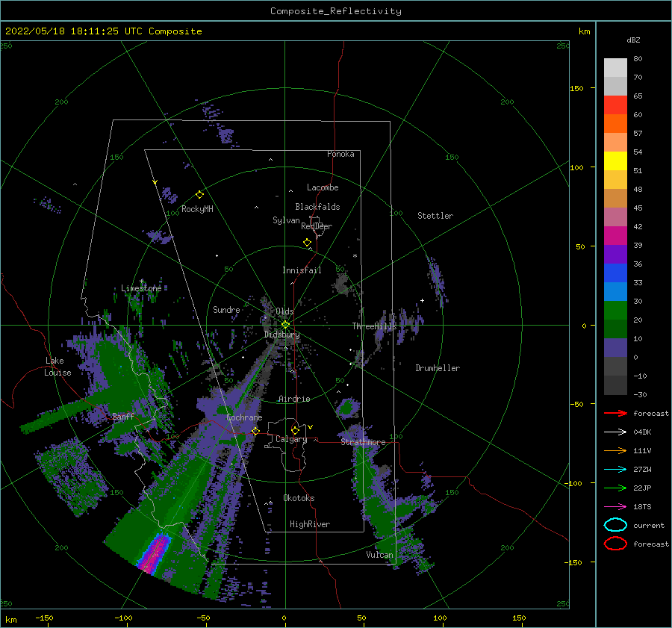Click the Sundre label

point(226,309)
